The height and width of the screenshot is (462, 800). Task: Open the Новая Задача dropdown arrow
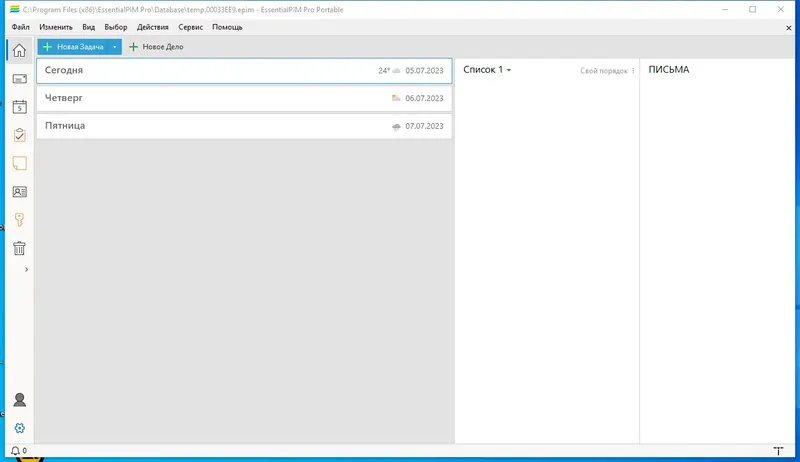[x=115, y=47]
